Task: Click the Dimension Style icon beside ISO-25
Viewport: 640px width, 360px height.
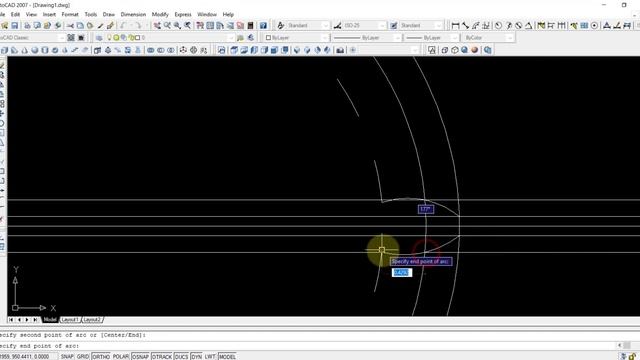Action: point(337,25)
